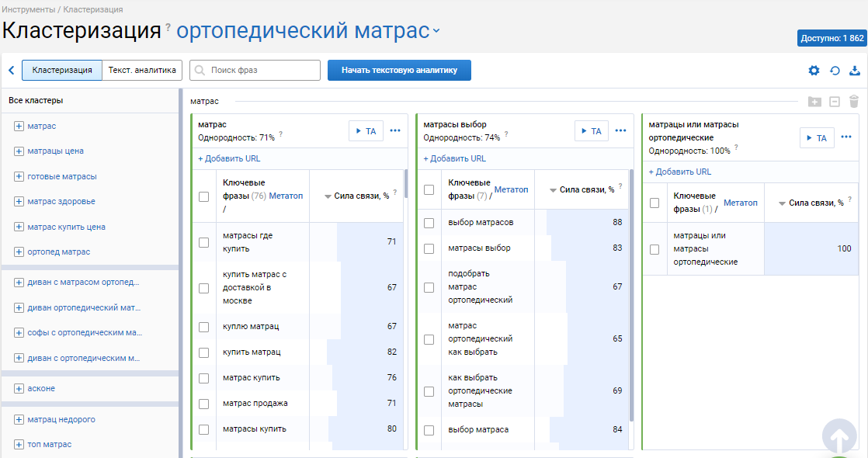The image size is (868, 458).
Task: Click the refresh clustering icon
Action: pyautogui.click(x=835, y=71)
